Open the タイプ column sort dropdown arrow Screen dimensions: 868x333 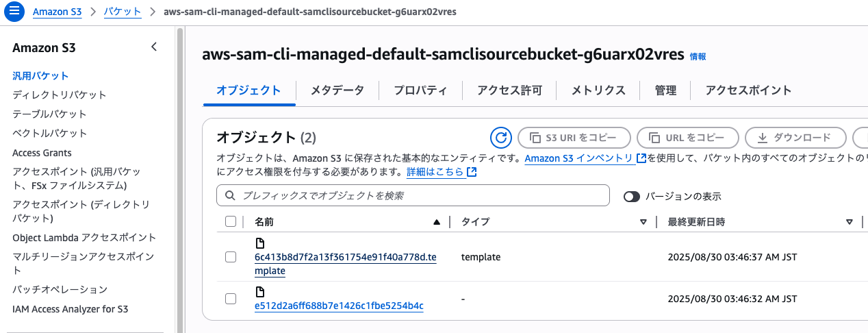[643, 222]
